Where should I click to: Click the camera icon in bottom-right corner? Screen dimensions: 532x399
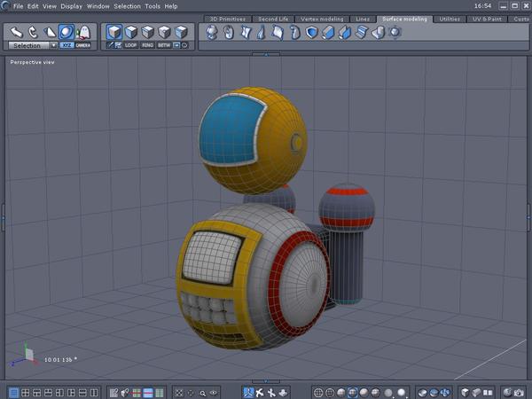(x=519, y=393)
